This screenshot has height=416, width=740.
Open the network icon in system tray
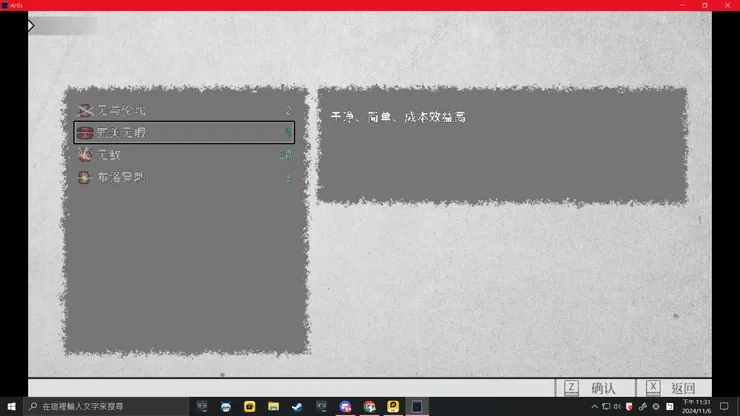pyautogui.click(x=606, y=407)
